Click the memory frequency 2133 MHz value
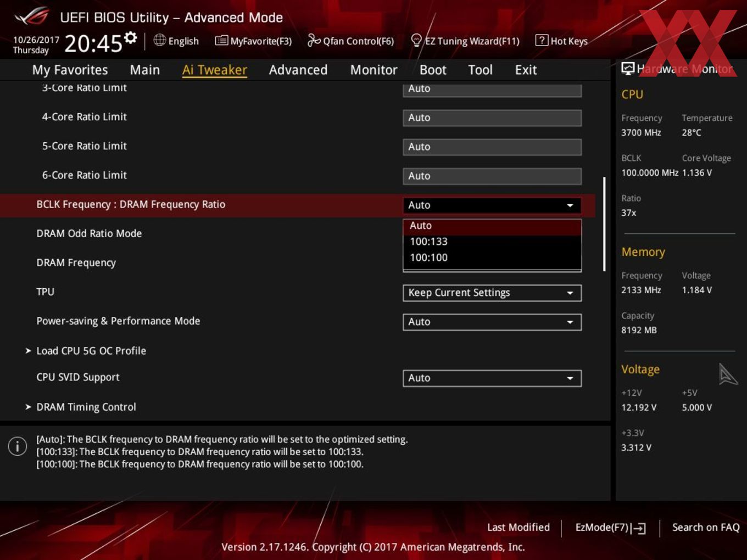The width and height of the screenshot is (747, 560). point(641,290)
